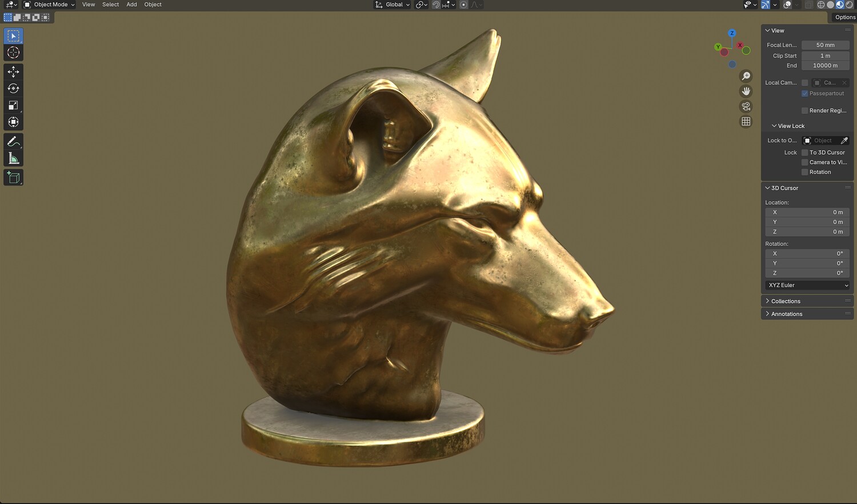857x504 pixels.
Task: Activate the 3D Cursor tool
Action: [13, 53]
